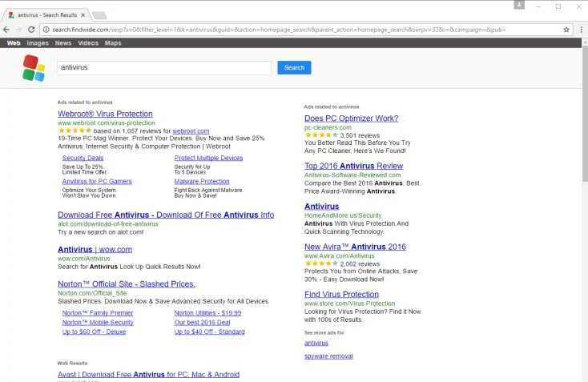
Task: Bookmark this page with the star icon
Action: [566, 30]
